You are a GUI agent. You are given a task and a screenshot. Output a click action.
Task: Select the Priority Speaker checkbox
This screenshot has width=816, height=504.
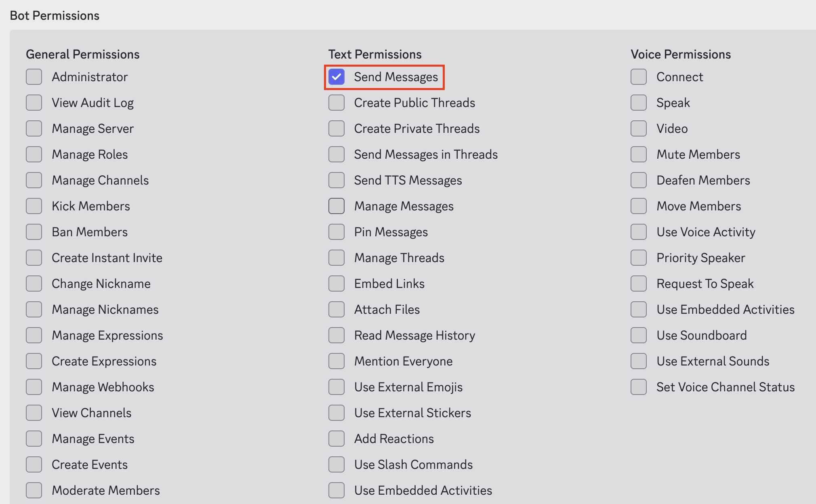639,258
